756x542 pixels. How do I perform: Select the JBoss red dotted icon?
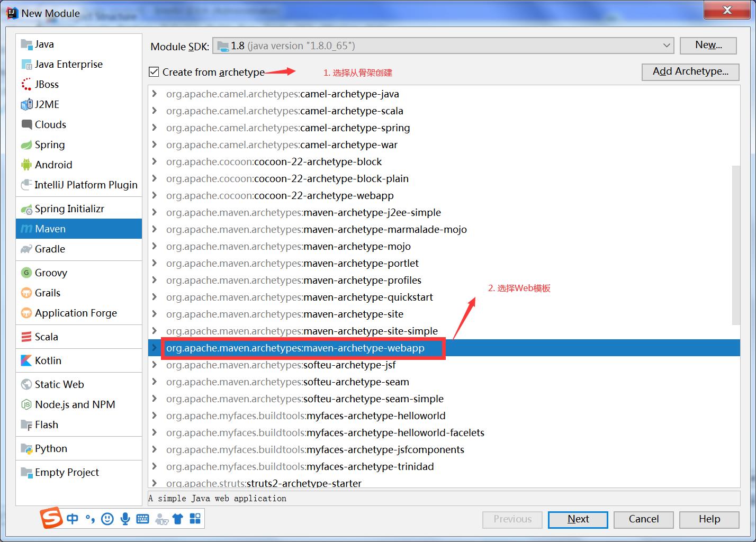coord(26,84)
